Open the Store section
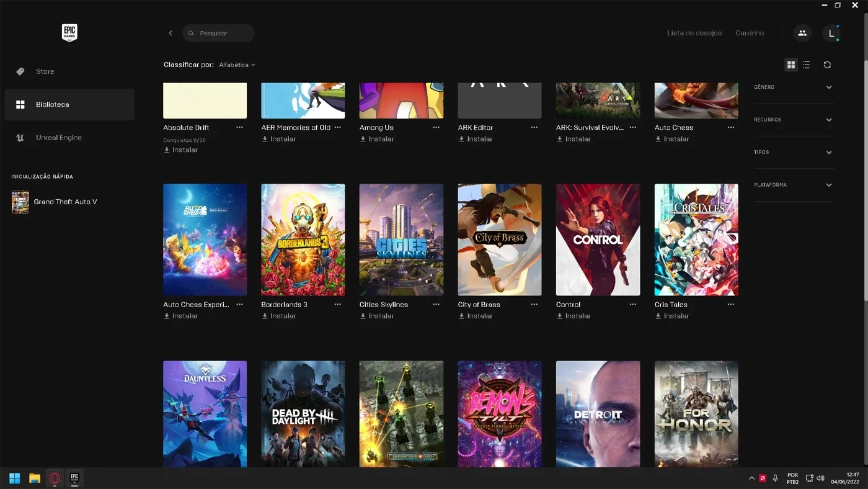 click(69, 71)
